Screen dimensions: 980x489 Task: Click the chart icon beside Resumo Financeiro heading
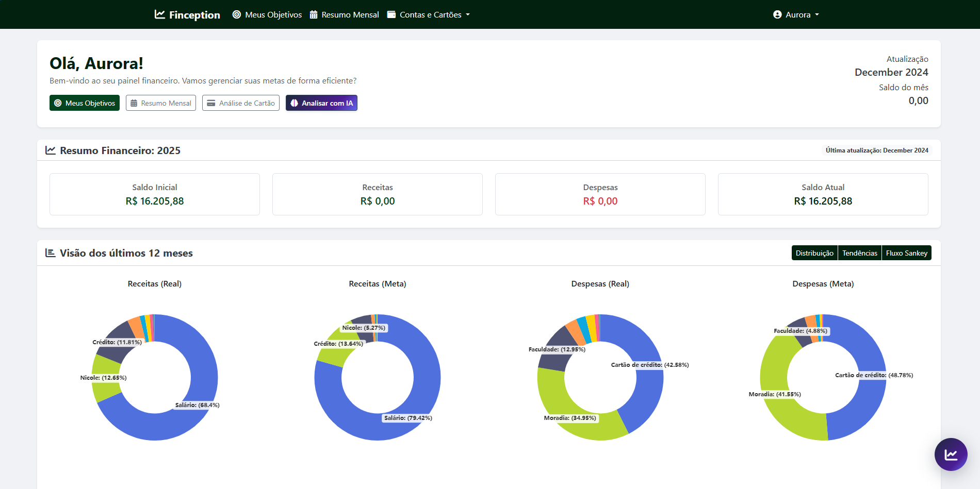(50, 150)
